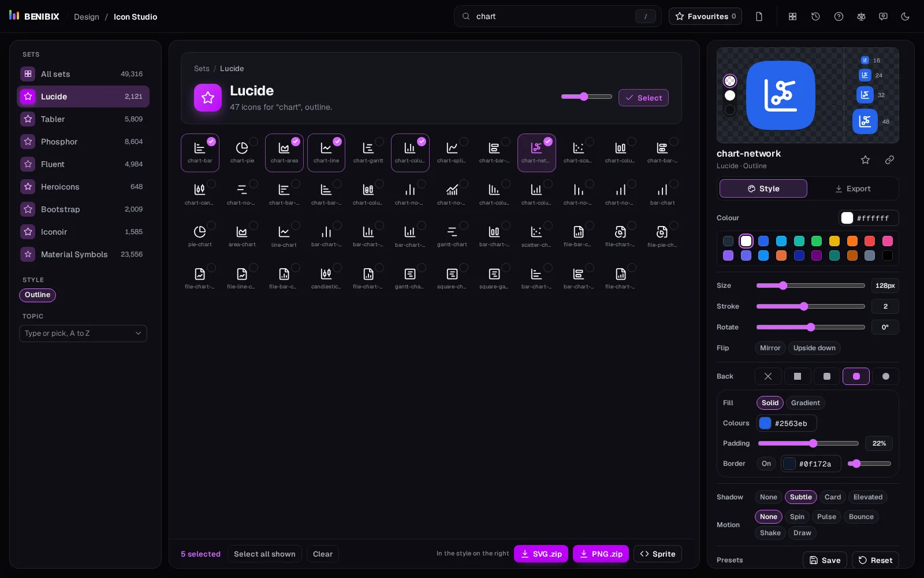Image resolution: width=924 pixels, height=578 pixels.
Task: Set Shadow to Elevated
Action: pyautogui.click(x=867, y=497)
